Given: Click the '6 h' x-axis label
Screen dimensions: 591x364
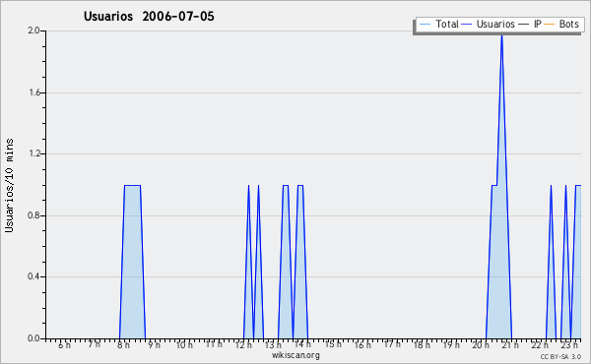Looking at the screenshot, I should 64,344.
